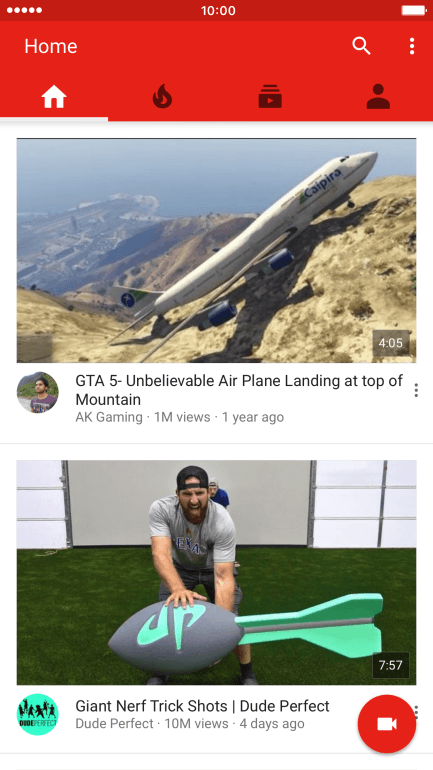Open the Subscriptions tab icon

tap(271, 96)
